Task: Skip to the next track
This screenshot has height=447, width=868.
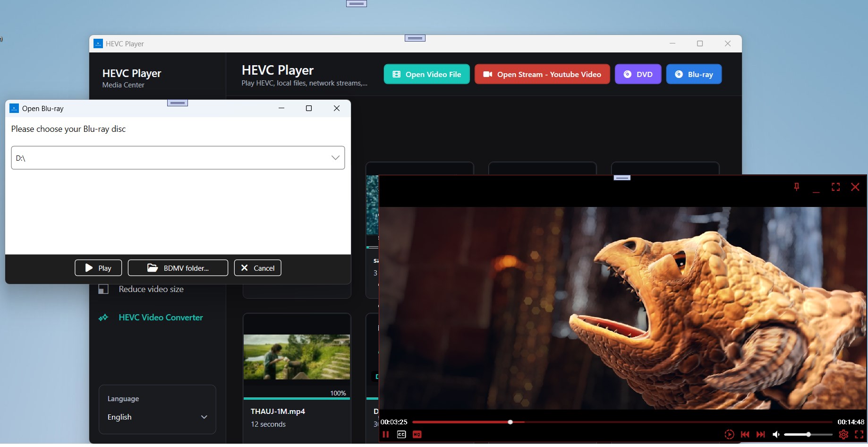Action: tap(761, 434)
